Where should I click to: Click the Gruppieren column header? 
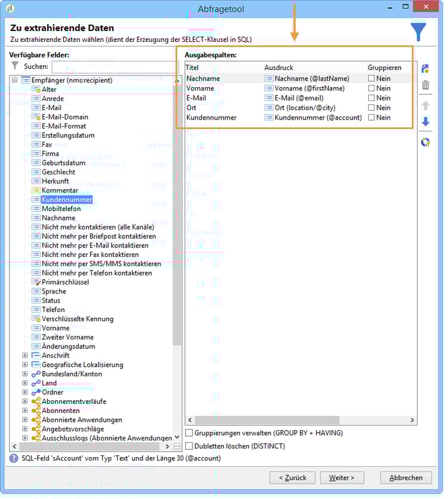(384, 68)
